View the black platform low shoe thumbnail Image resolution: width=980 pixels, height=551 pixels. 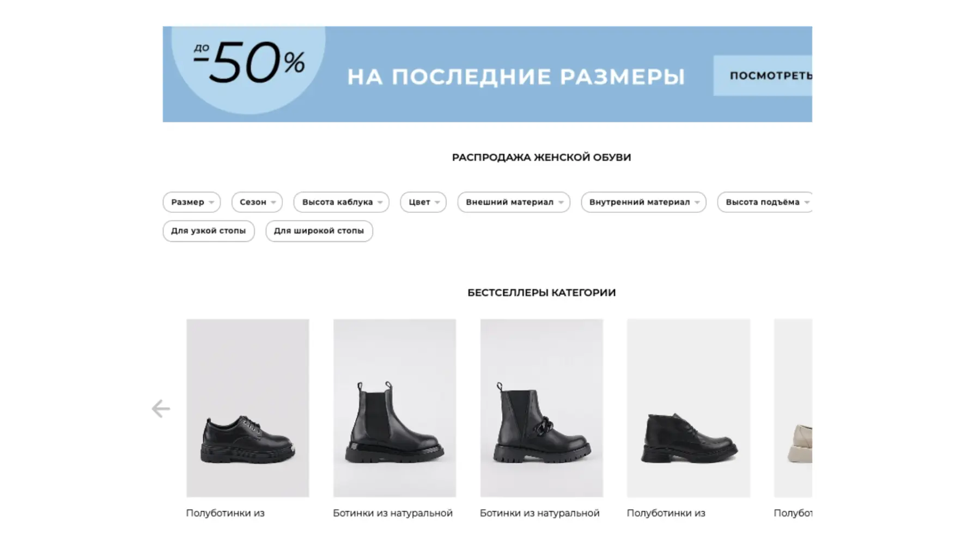689,408
